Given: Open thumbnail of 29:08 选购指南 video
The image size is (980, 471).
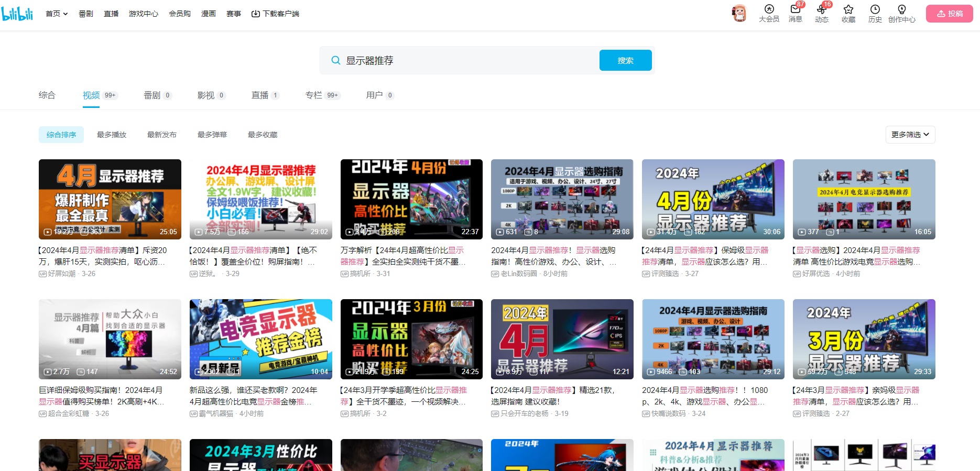Looking at the screenshot, I should tap(562, 199).
